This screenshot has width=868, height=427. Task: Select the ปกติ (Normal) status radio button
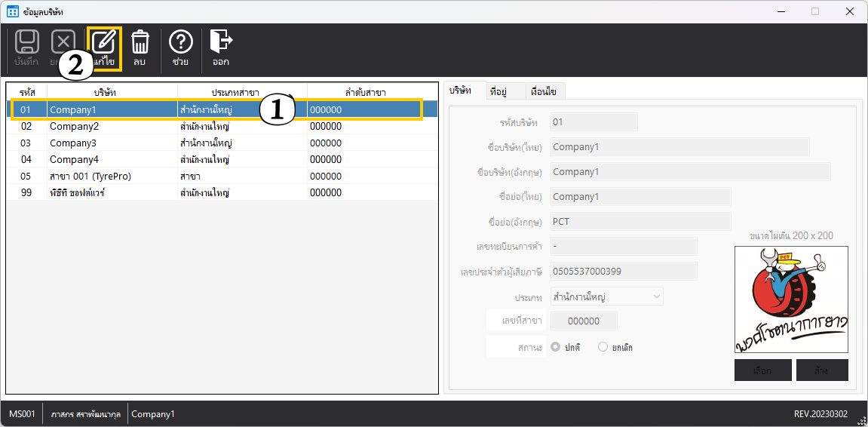click(556, 347)
